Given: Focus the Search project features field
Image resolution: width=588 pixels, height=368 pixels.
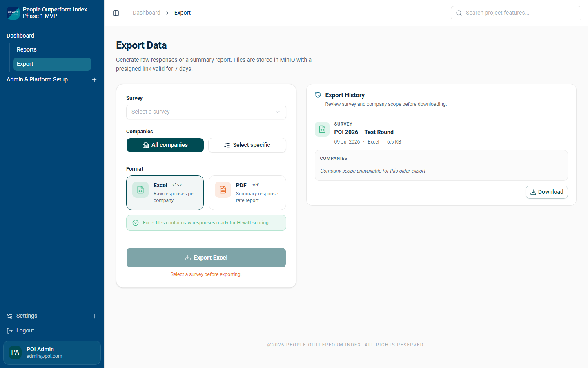Looking at the screenshot, I should click(x=516, y=13).
